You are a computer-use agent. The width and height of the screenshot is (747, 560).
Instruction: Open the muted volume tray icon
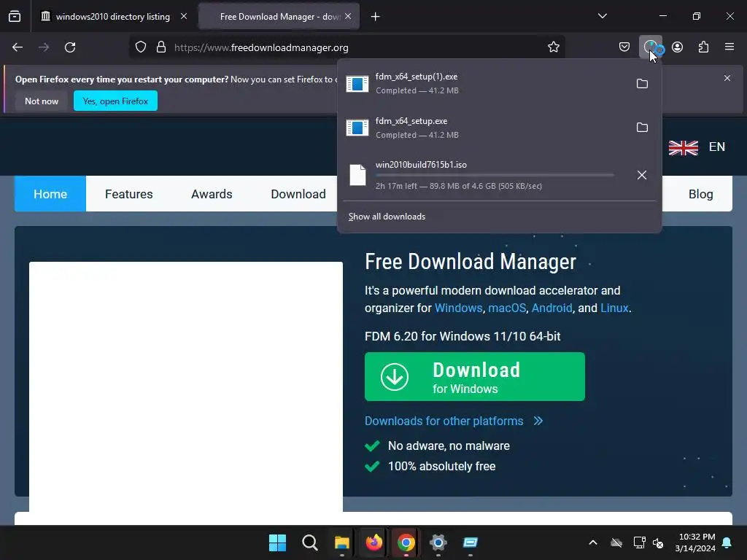pyautogui.click(x=659, y=542)
